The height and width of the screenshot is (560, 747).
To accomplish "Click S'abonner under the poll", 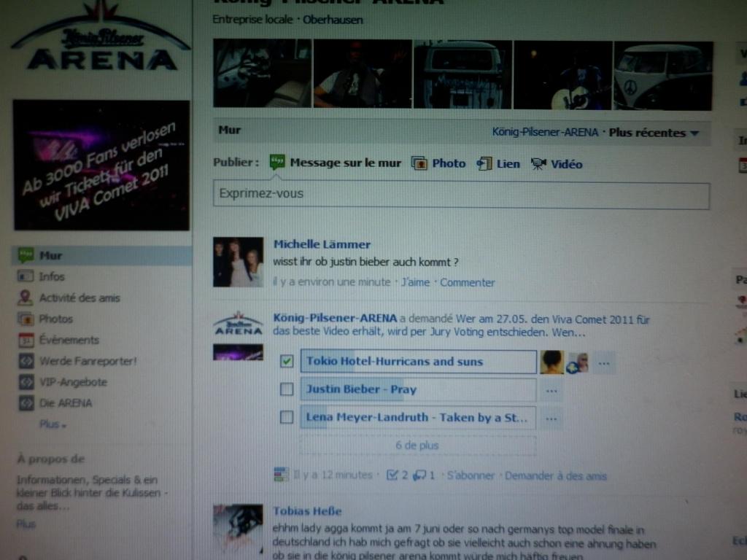I will tap(471, 475).
